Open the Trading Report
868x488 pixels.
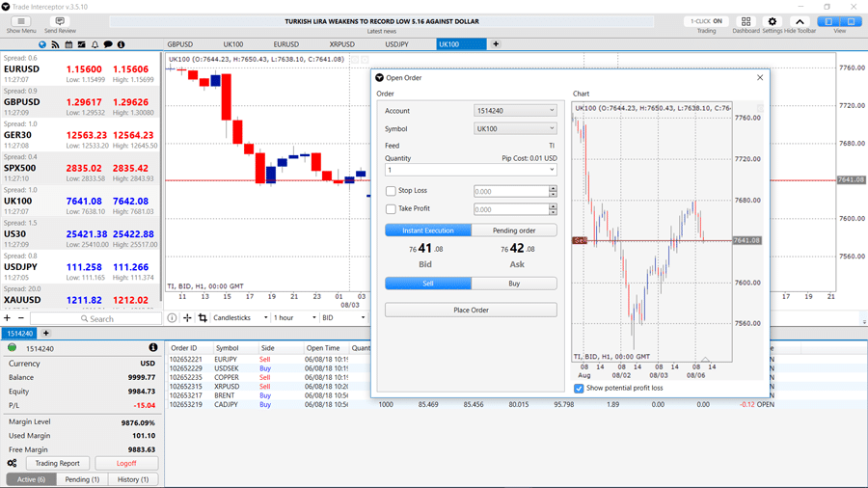57,463
